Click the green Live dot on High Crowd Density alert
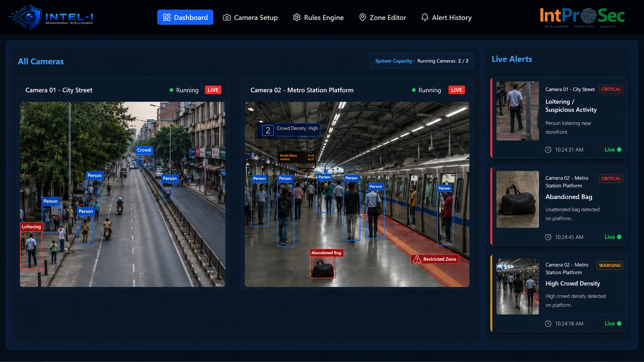This screenshot has height=362, width=644. 619,324
